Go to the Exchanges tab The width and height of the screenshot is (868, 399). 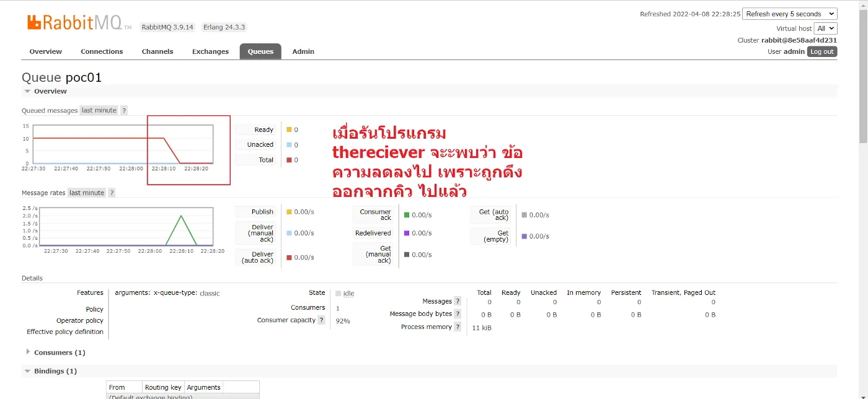[x=210, y=51]
